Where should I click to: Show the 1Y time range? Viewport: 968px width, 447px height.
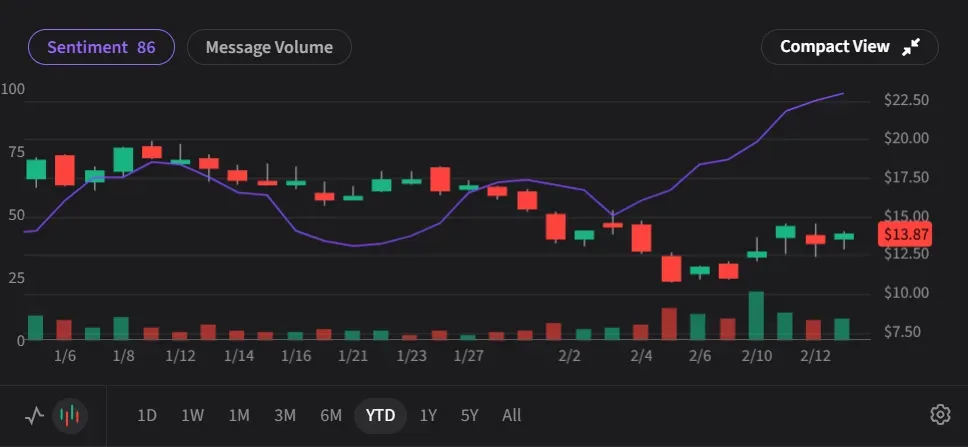428,415
